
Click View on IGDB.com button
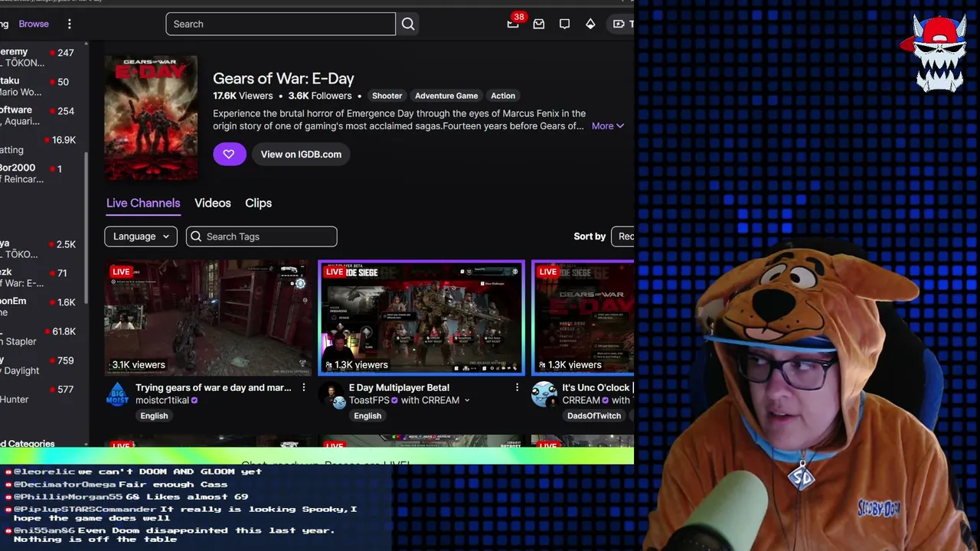tap(301, 154)
